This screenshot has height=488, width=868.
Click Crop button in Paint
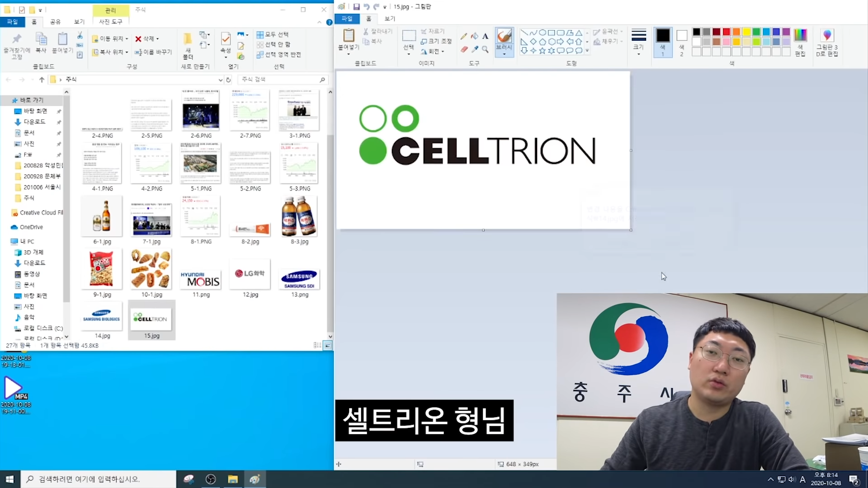(x=433, y=31)
